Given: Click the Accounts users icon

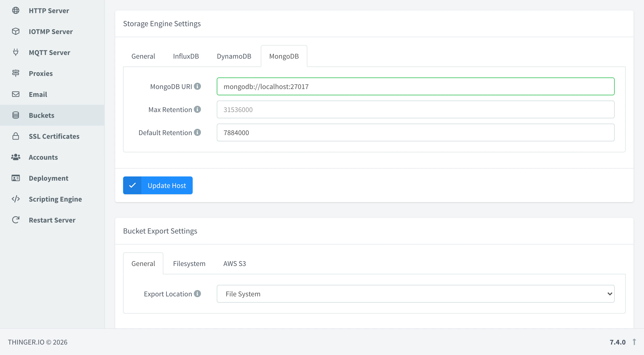Looking at the screenshot, I should [16, 157].
